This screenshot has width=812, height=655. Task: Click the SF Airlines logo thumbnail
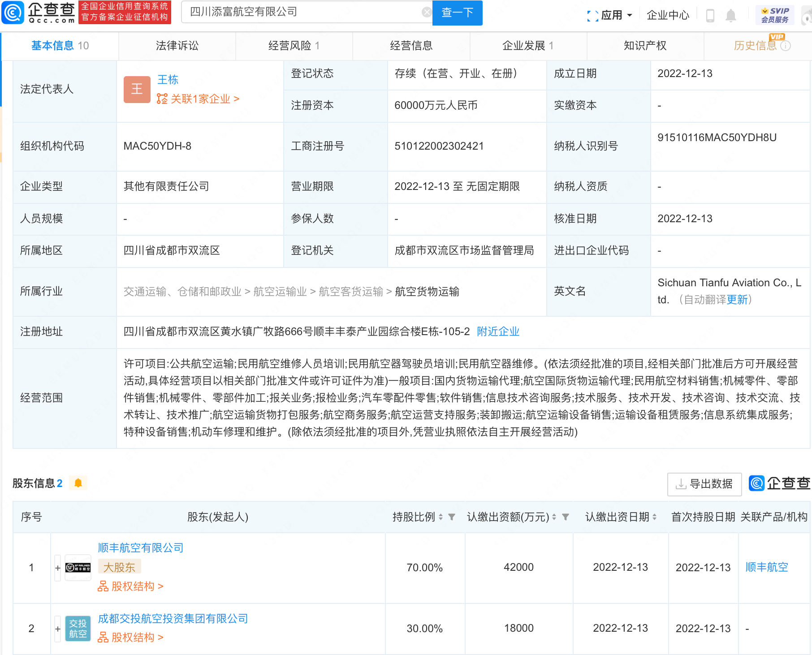coord(78,568)
